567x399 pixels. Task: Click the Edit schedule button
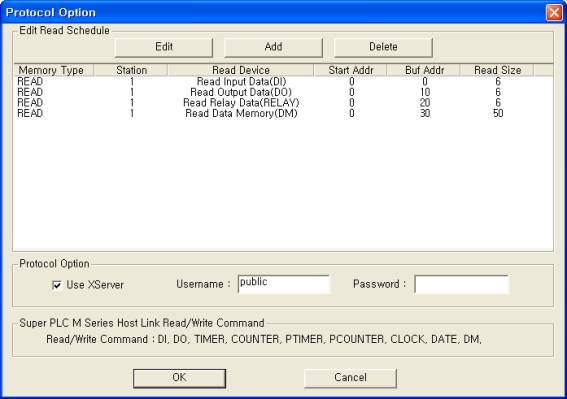[164, 47]
